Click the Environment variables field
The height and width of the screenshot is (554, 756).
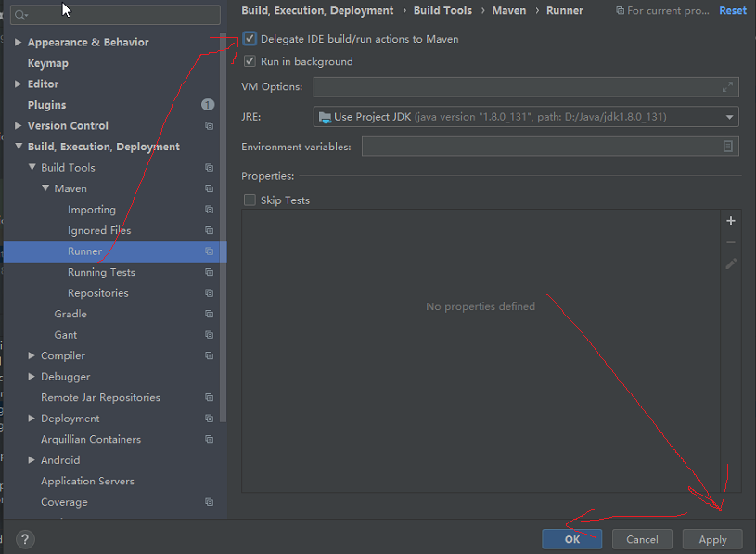click(x=550, y=147)
